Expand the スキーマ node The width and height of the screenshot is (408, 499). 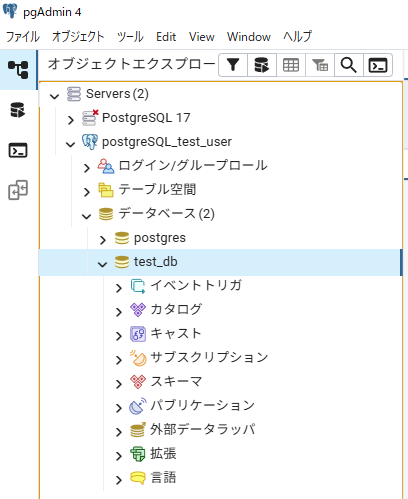click(119, 384)
